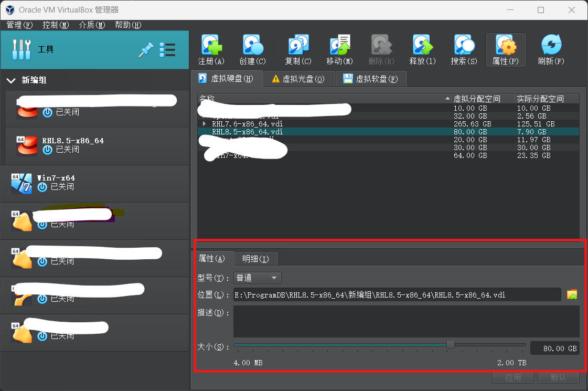Click the Win7-x64 Windows icon
This screenshot has height=391, width=588.
coord(22,183)
